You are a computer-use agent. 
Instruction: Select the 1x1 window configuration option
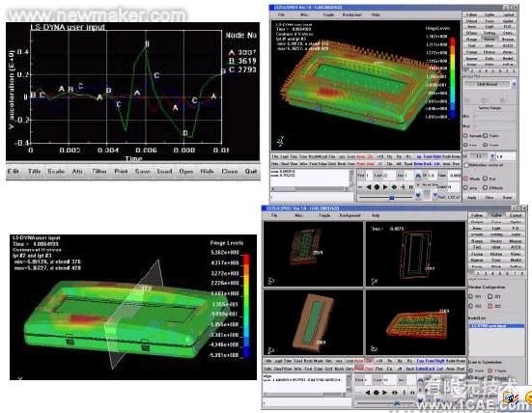tap(470, 296)
